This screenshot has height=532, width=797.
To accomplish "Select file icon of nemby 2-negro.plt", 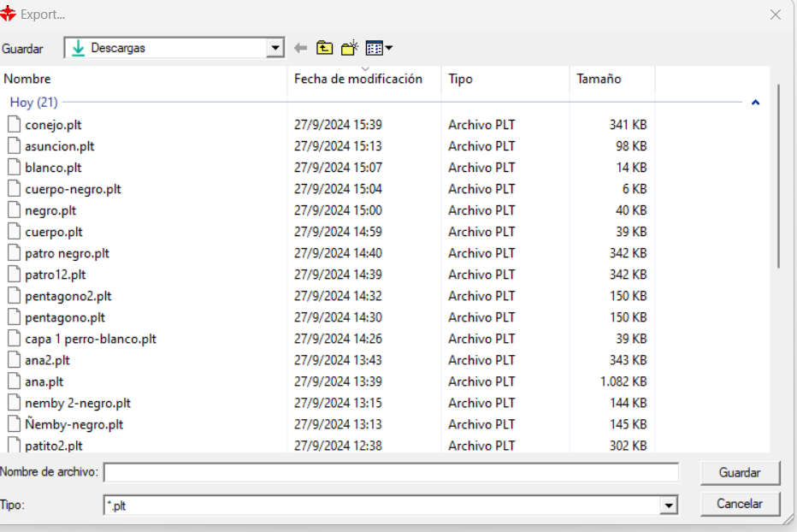I will pyautogui.click(x=15, y=402).
